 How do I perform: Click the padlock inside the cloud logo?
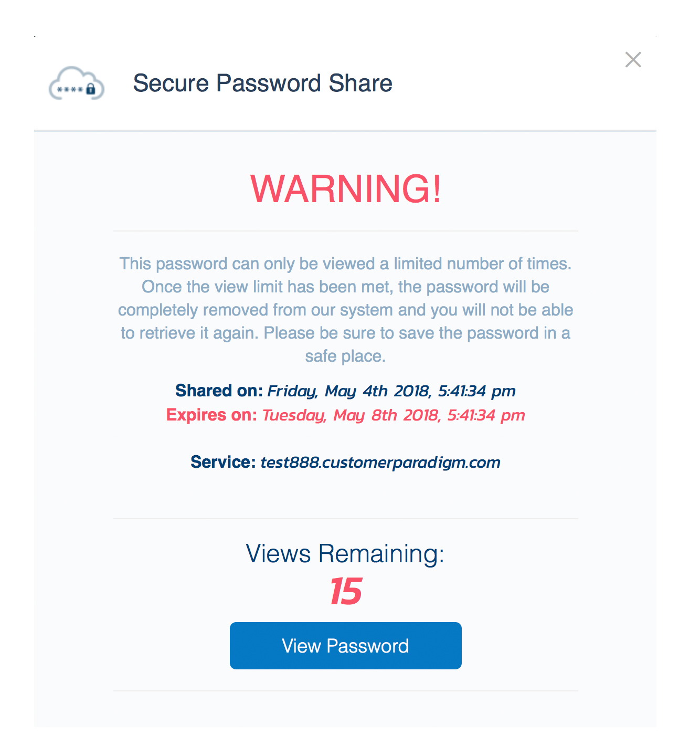[91, 89]
